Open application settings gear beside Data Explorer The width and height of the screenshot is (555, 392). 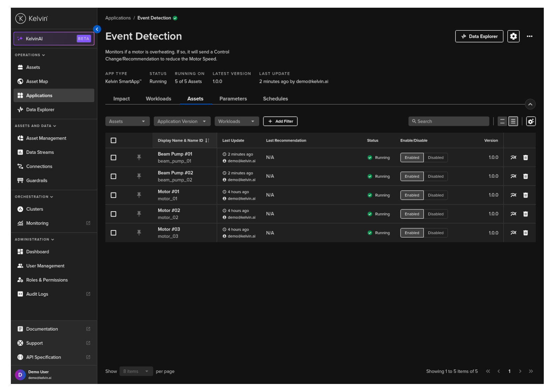[x=513, y=36]
